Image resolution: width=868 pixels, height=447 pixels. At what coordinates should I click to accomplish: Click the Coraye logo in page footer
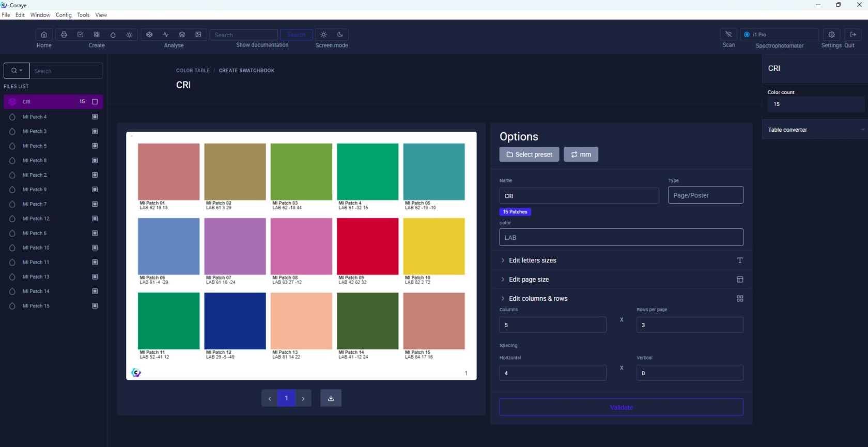136,373
